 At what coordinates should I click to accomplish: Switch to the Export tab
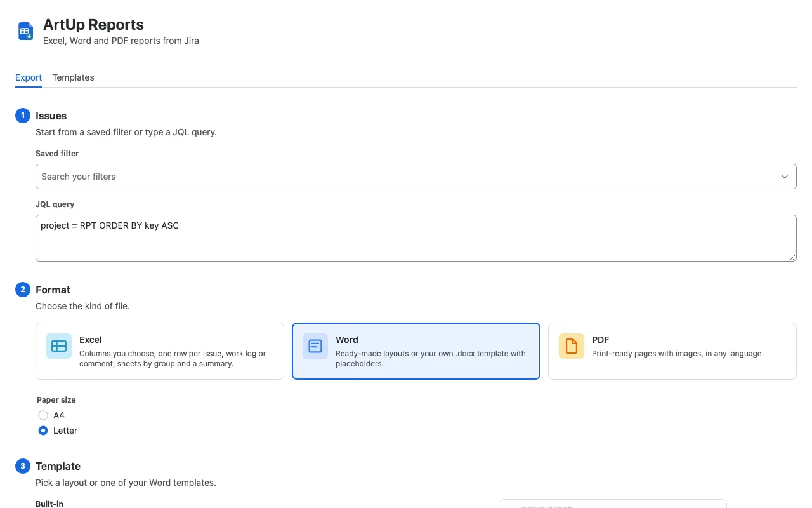tap(29, 77)
